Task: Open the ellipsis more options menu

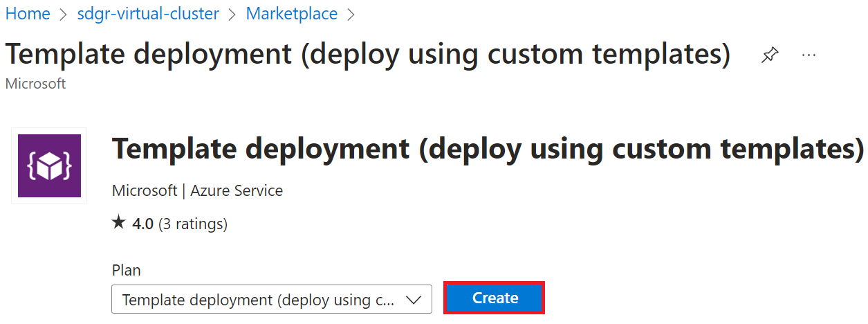Action: point(809,55)
